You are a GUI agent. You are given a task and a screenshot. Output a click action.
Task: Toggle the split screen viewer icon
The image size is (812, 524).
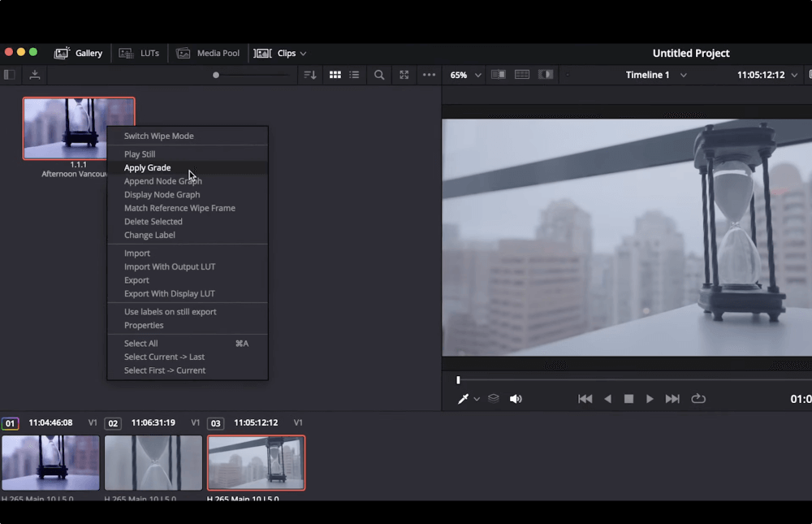[x=522, y=75]
